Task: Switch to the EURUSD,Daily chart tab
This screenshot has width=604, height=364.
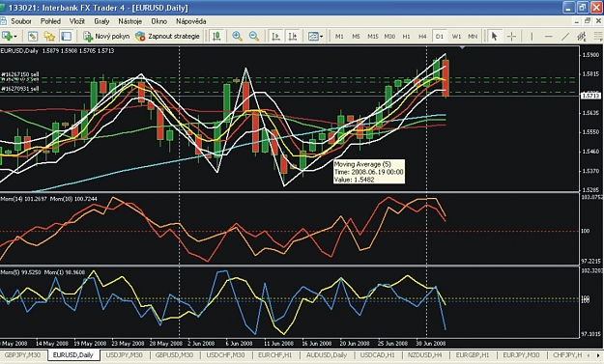Action: click(x=73, y=355)
